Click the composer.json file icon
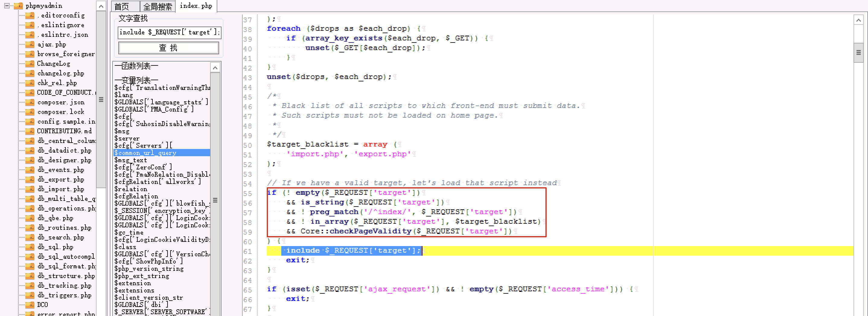 30,102
